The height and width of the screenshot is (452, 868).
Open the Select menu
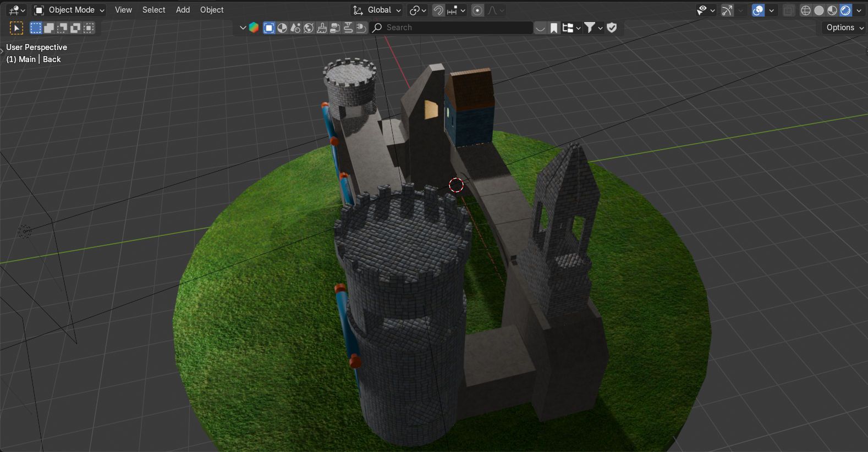click(153, 10)
